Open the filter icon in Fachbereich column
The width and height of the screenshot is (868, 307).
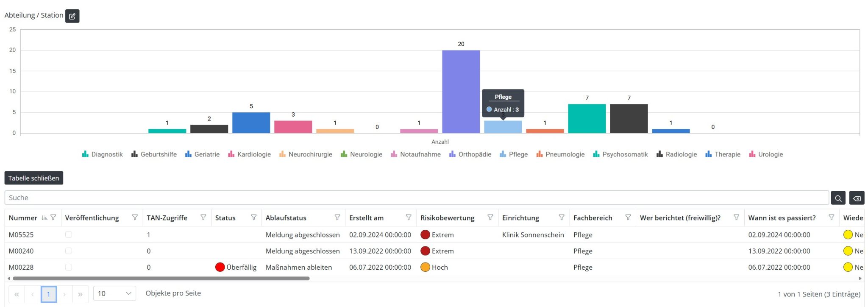[x=628, y=218]
